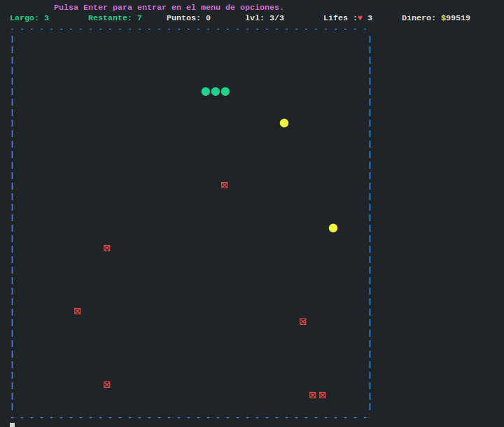504x427 pixels.
Task: Click the 'Puntos: 0' score text
Action: [188, 18]
